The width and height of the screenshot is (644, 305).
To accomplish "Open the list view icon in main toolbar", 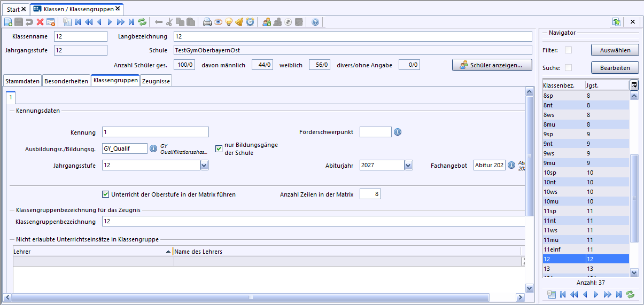I will coord(67,22).
